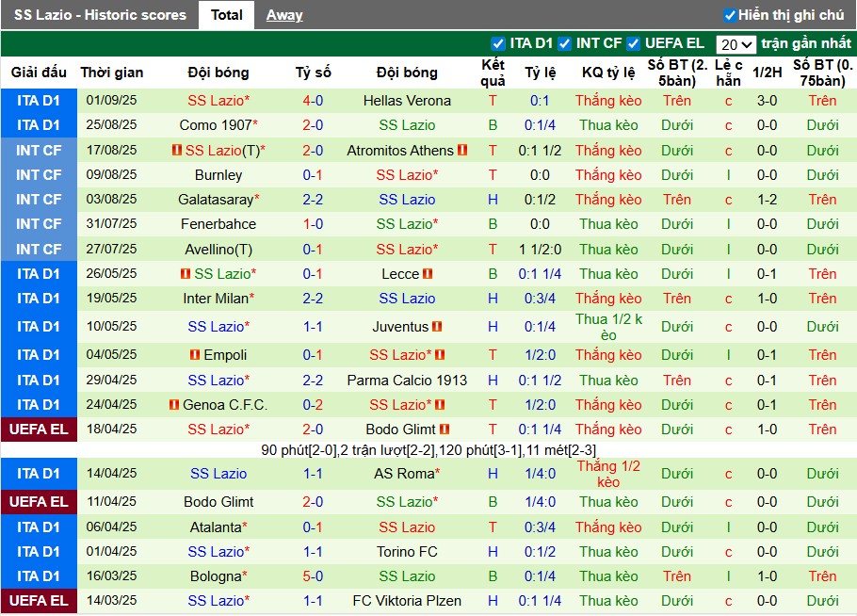Click the red icon beside SS Lazio in Genoa row
This screenshot has height=616, width=857.
pos(439,405)
